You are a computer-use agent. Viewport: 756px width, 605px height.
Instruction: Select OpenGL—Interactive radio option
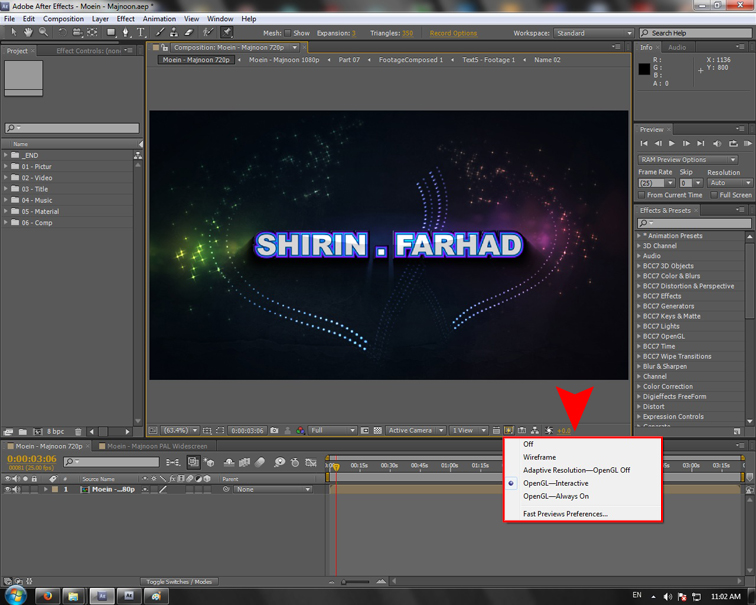coord(555,483)
